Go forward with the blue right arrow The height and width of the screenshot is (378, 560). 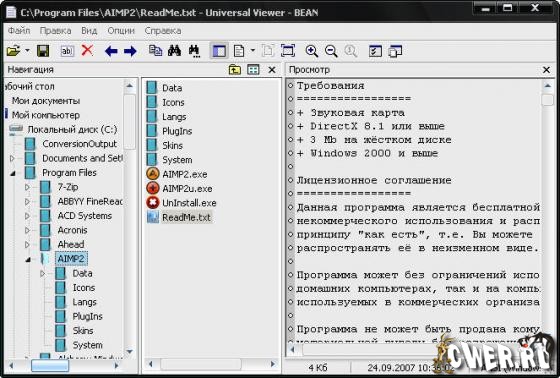[x=130, y=51]
